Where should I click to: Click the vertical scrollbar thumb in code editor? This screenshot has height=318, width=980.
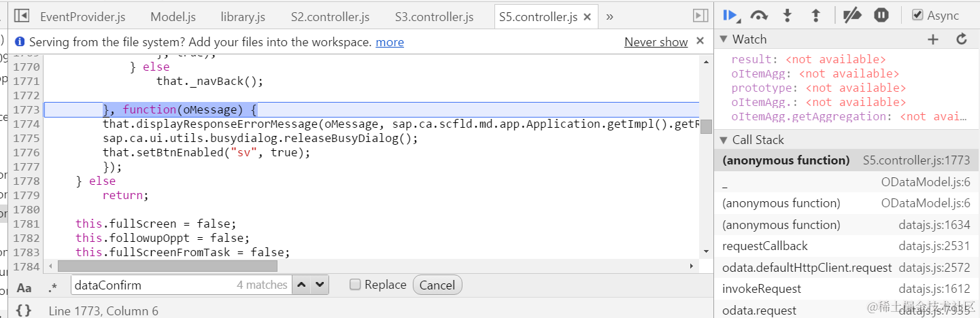coord(706,127)
